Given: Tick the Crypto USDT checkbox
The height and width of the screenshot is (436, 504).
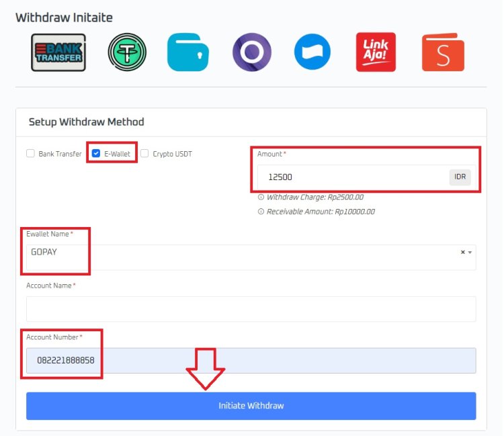Looking at the screenshot, I should pyautogui.click(x=144, y=153).
